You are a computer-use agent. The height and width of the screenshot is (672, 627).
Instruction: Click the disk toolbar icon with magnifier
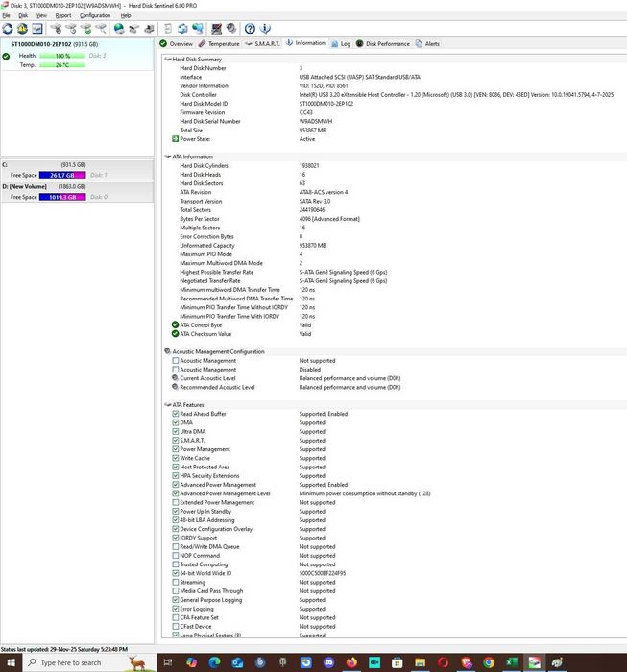[101, 29]
